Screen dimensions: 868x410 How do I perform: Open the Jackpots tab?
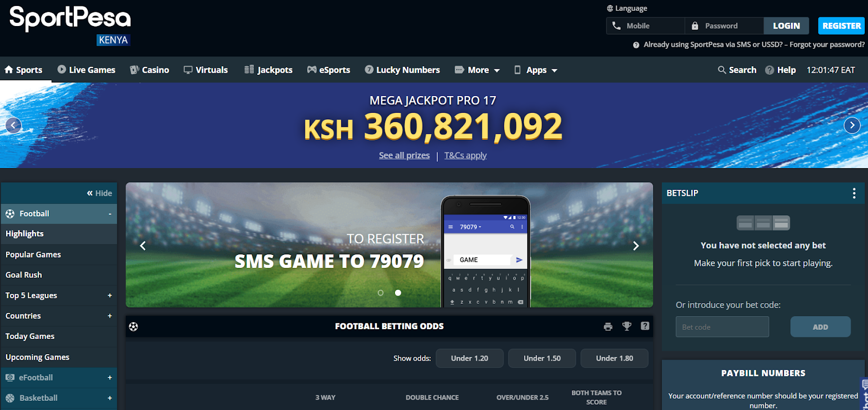tap(269, 70)
